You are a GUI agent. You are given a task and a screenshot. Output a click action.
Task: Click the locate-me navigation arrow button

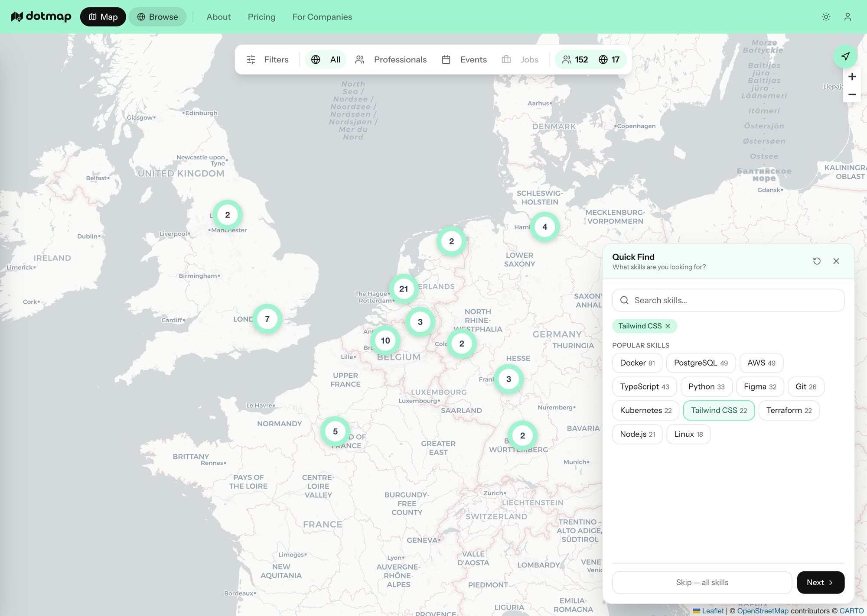[845, 56]
